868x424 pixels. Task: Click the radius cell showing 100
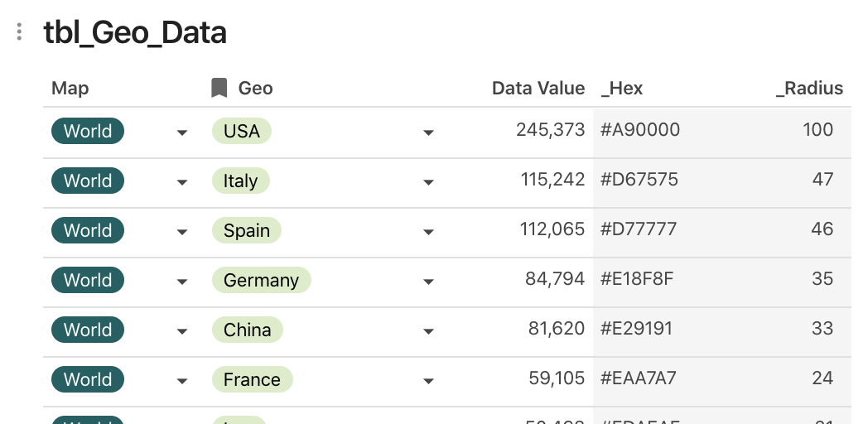point(817,130)
